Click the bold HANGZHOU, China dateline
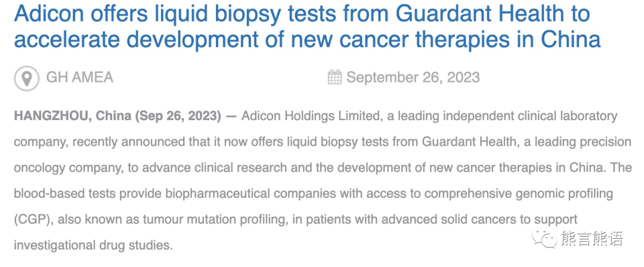Viewport: 644px width, 267px height. tap(117, 116)
